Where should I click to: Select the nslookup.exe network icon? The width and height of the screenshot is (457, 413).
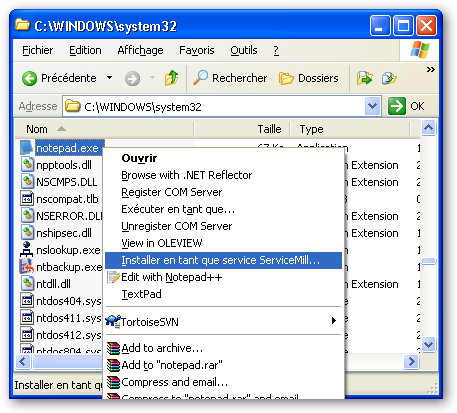click(x=27, y=250)
